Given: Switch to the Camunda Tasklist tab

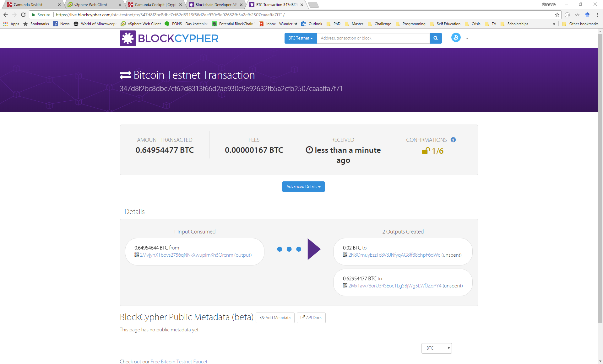Looking at the screenshot, I should click(x=28, y=5).
